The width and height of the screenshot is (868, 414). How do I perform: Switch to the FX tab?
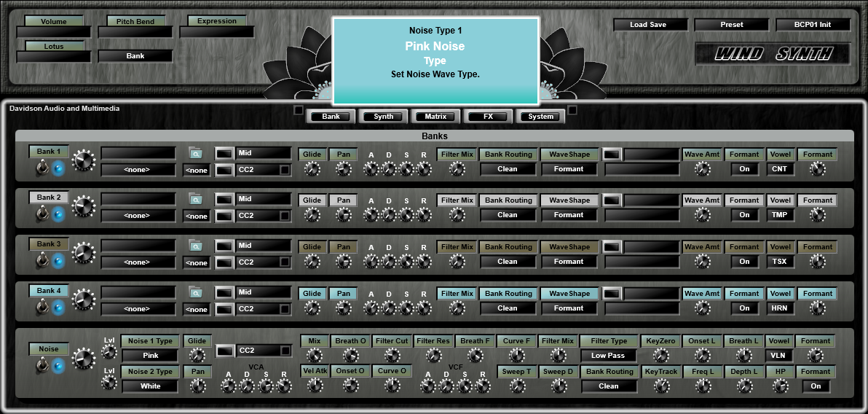click(487, 117)
